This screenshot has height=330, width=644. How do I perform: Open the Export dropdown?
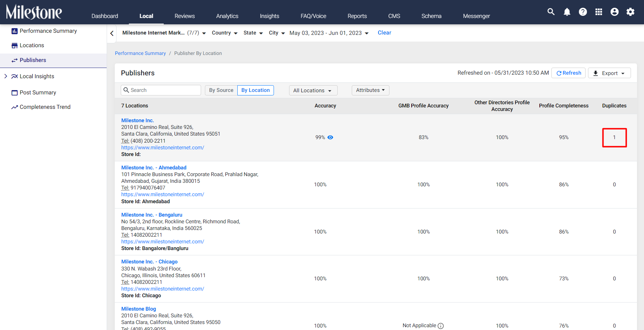(609, 73)
